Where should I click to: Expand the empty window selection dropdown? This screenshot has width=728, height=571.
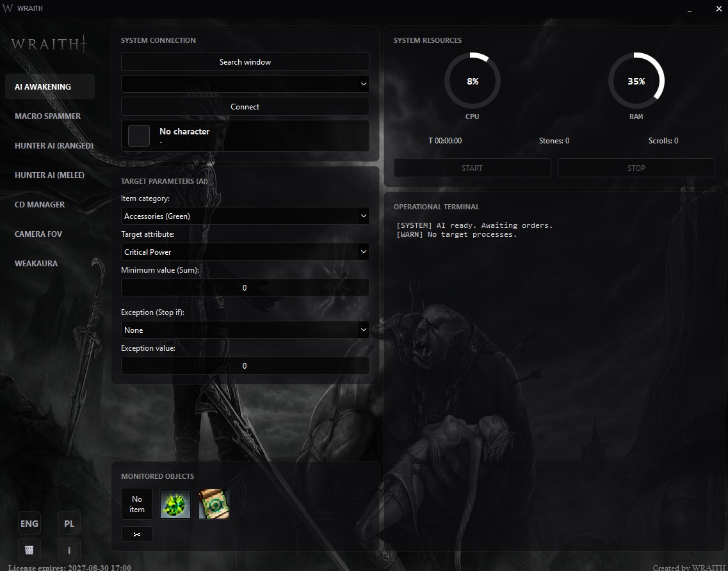[245, 84]
